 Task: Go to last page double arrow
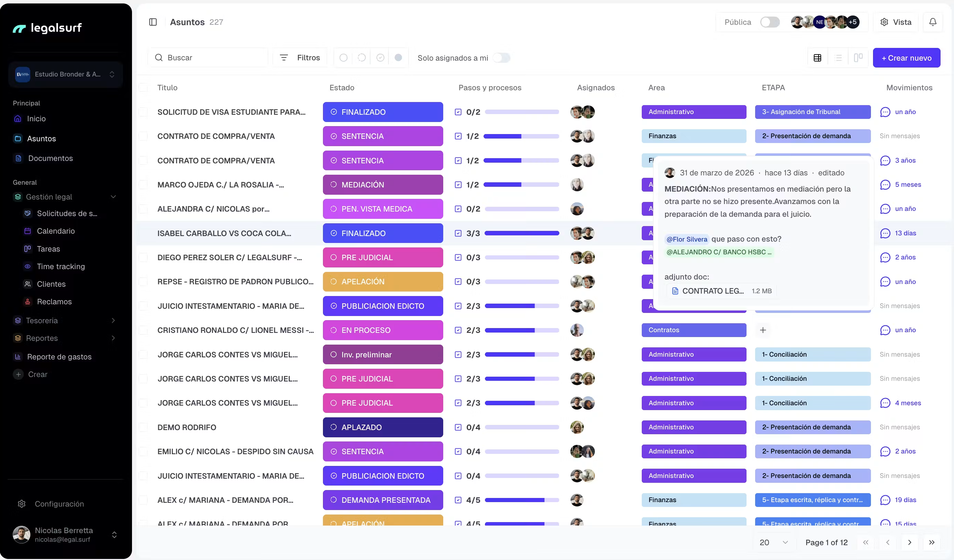pyautogui.click(x=931, y=542)
